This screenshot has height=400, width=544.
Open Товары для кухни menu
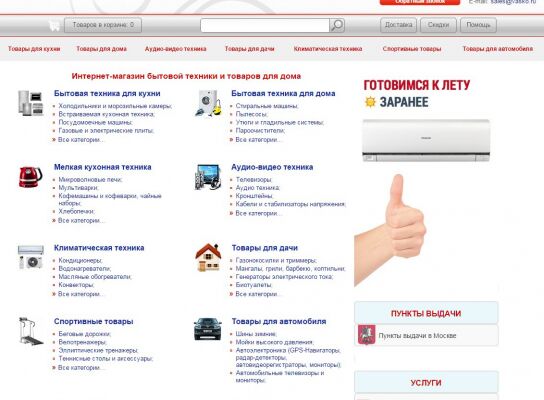tap(34, 49)
